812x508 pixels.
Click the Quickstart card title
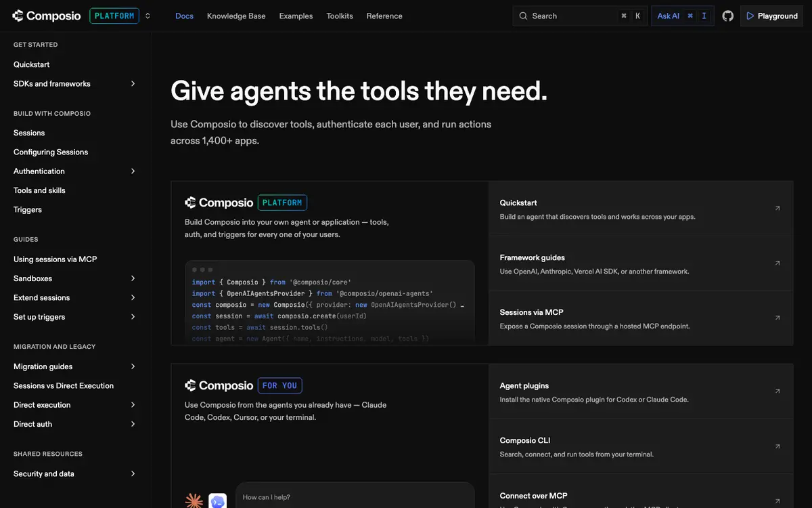(x=518, y=203)
